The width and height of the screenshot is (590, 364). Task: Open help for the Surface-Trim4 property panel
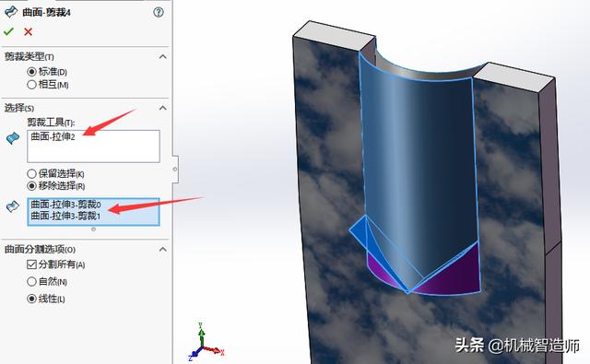pyautogui.click(x=159, y=12)
